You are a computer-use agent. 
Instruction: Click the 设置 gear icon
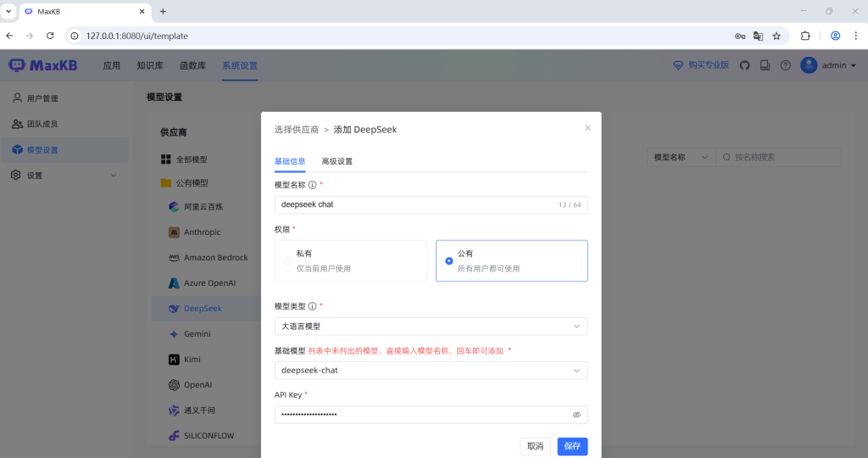tap(16, 175)
